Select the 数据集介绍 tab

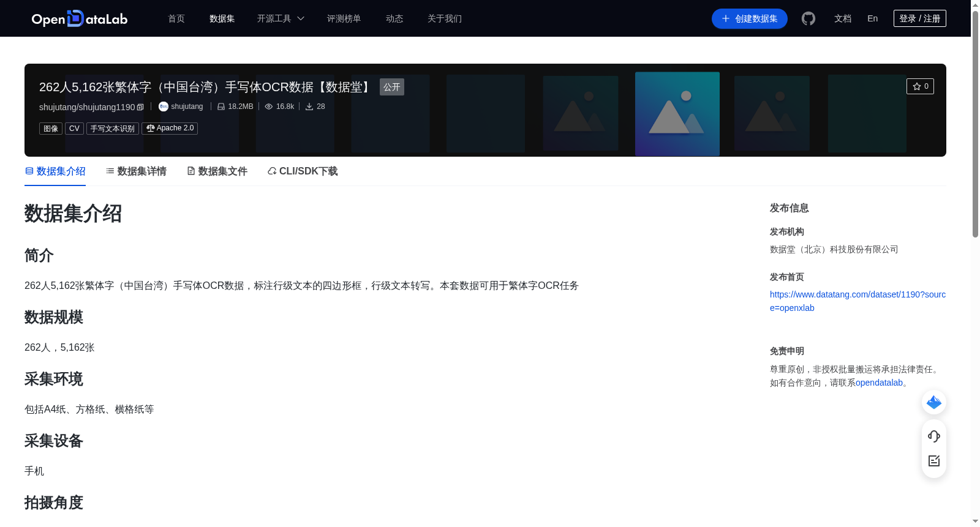tap(55, 171)
